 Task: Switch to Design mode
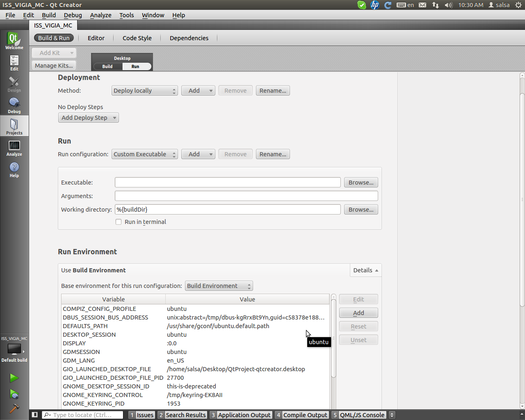click(14, 84)
